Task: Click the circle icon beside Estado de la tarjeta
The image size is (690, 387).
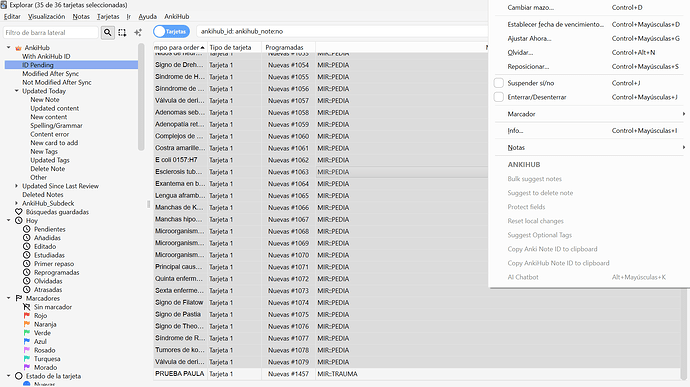Action: coord(18,376)
